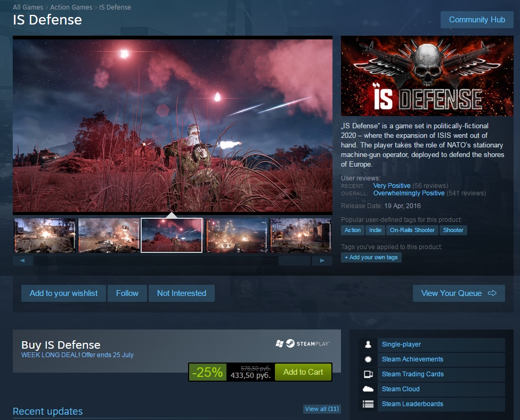Open Overwhelmingly Positive overall reviews
The width and height of the screenshot is (520, 420).
(409, 193)
